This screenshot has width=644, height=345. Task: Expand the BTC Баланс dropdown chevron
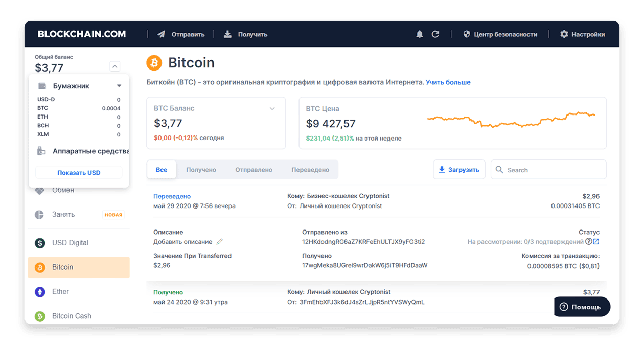pos(272,108)
